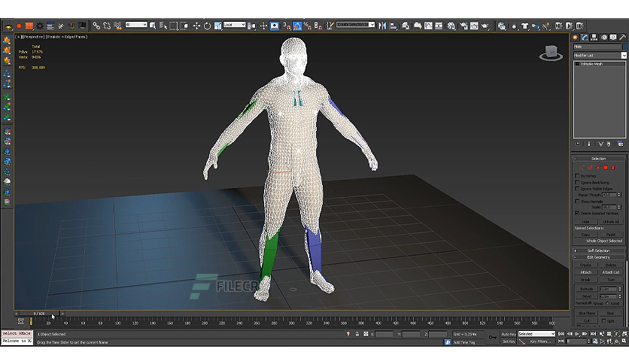Click the Unhide All button

coord(611,222)
